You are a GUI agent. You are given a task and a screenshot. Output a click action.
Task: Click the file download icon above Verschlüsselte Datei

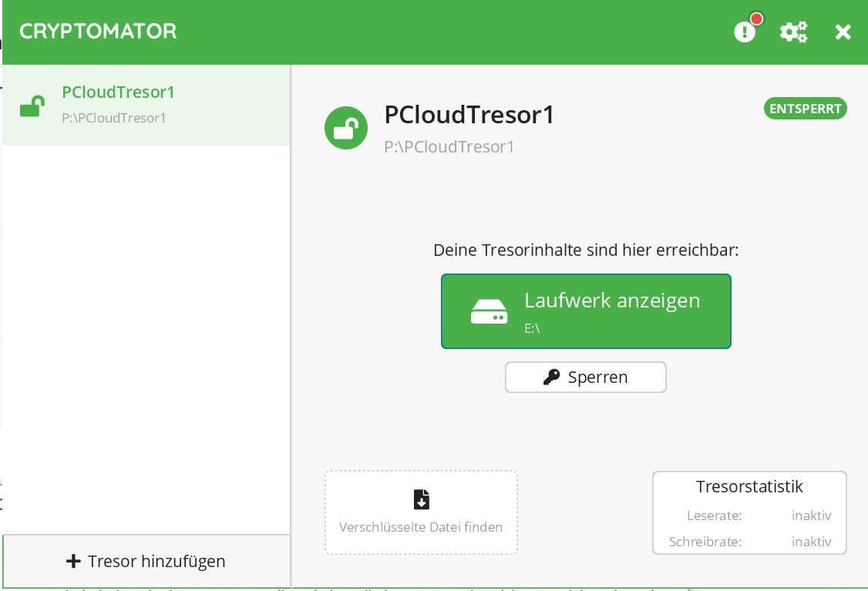pos(421,499)
